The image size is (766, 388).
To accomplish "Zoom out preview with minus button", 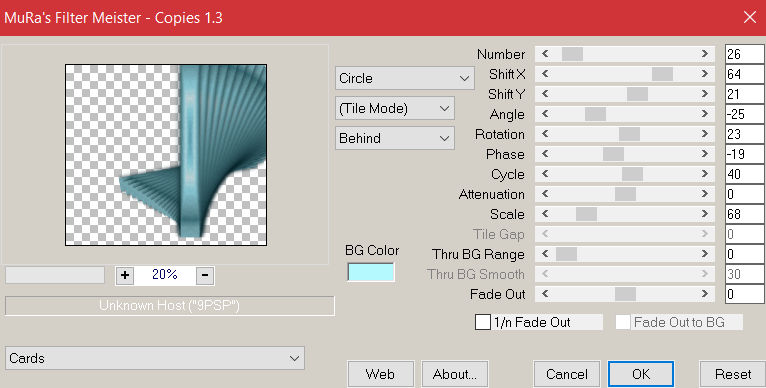I will click(205, 276).
